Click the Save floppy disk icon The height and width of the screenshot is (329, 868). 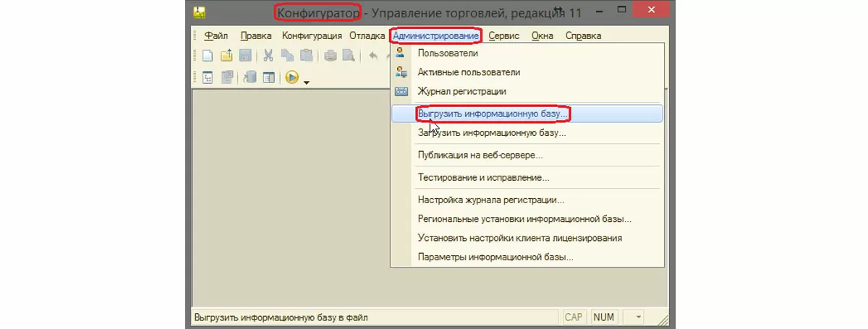(245, 56)
